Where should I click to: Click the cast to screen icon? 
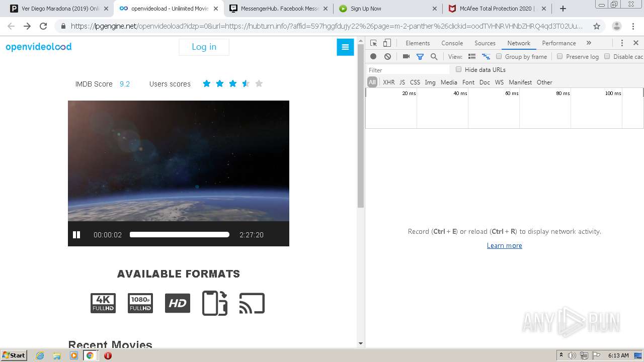click(252, 303)
